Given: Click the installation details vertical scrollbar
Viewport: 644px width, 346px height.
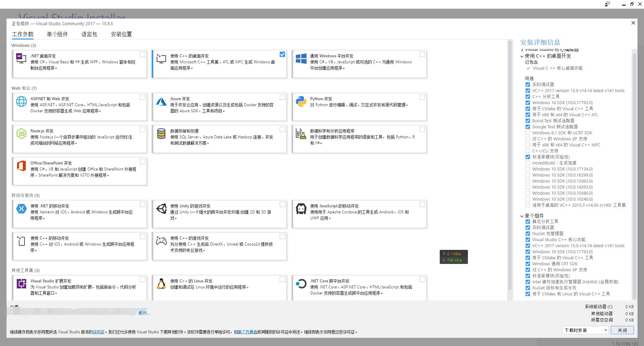Looking at the screenshot, I should [634, 176].
